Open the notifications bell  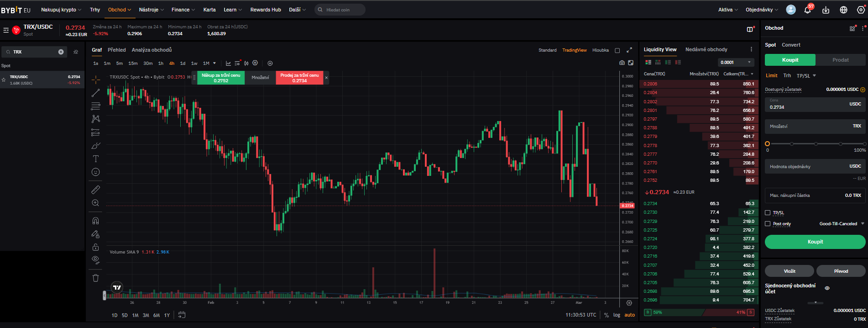807,10
